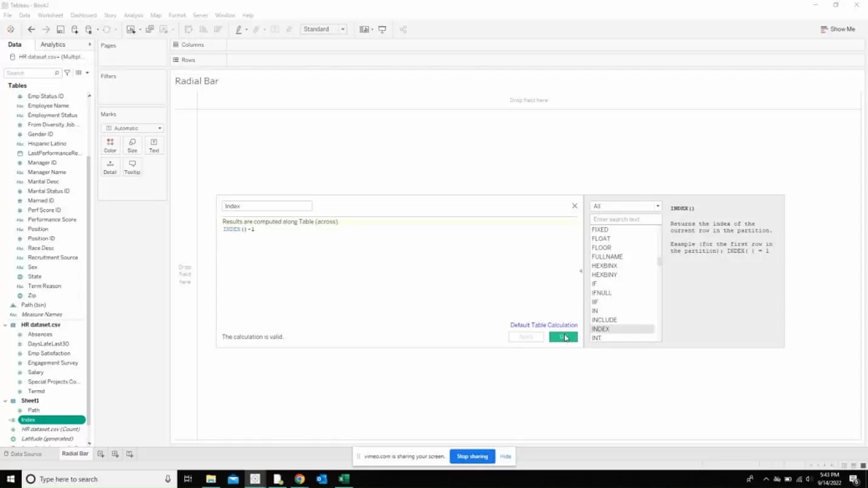The width and height of the screenshot is (868, 488).
Task: Click the filter icon beside the data search
Action: 67,73
